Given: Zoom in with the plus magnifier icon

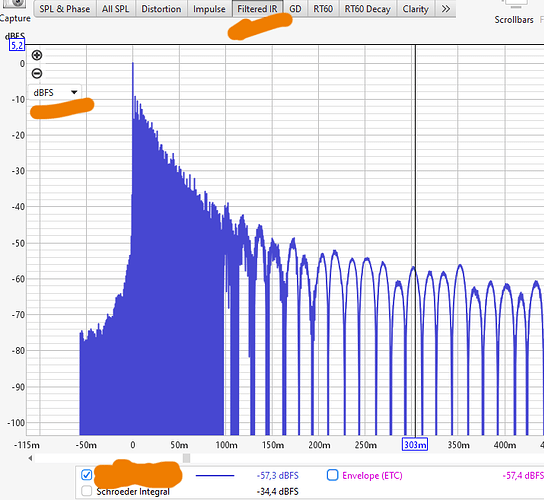Looking at the screenshot, I should tap(37, 55).
